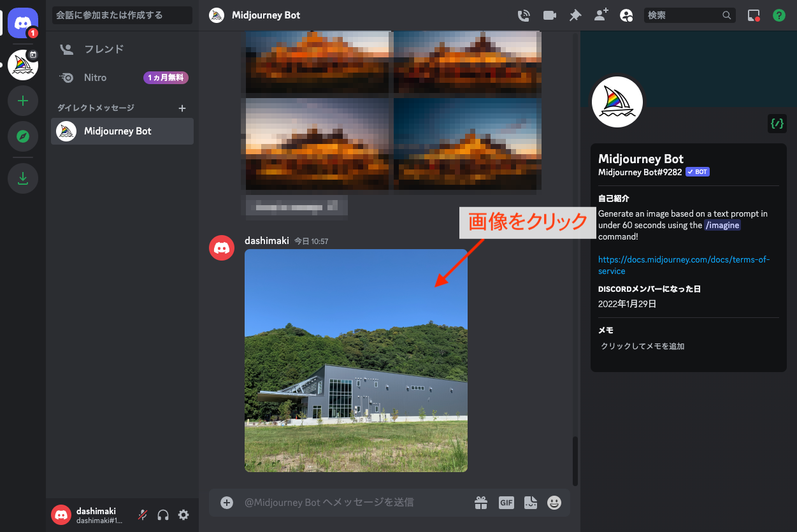This screenshot has height=532, width=797.
Task: Open the GIF picker
Action: tap(506, 503)
